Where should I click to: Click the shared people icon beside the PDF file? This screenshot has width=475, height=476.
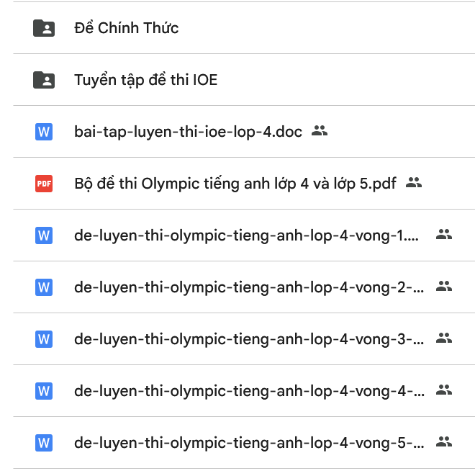(413, 183)
